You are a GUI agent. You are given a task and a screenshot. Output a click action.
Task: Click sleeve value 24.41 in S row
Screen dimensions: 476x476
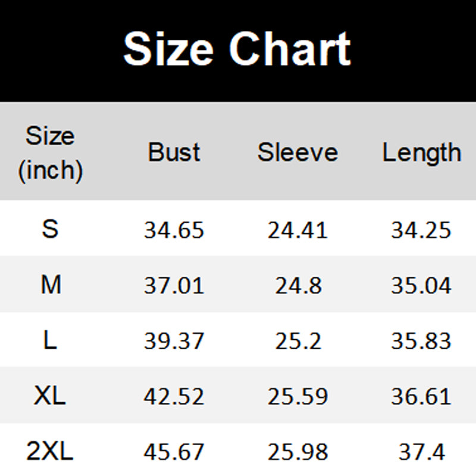pos(297,230)
